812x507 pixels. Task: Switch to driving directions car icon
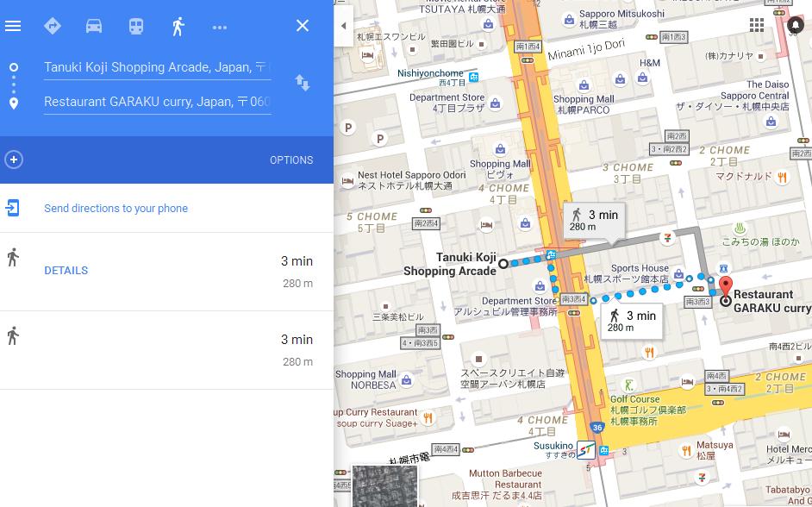(94, 26)
